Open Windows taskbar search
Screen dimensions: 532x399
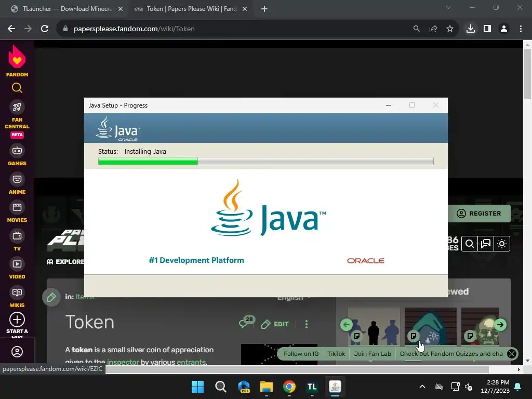click(220, 387)
